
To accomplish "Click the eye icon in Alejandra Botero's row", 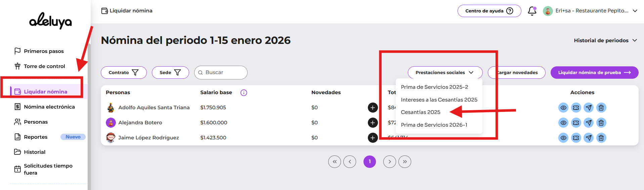I will 563,123.
